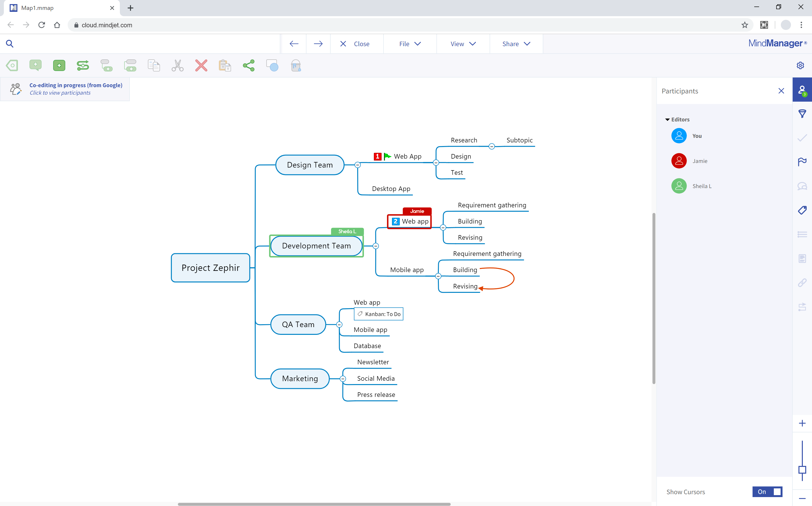
Task: Toggle co-editing participants panel visibility
Action: pos(802,91)
